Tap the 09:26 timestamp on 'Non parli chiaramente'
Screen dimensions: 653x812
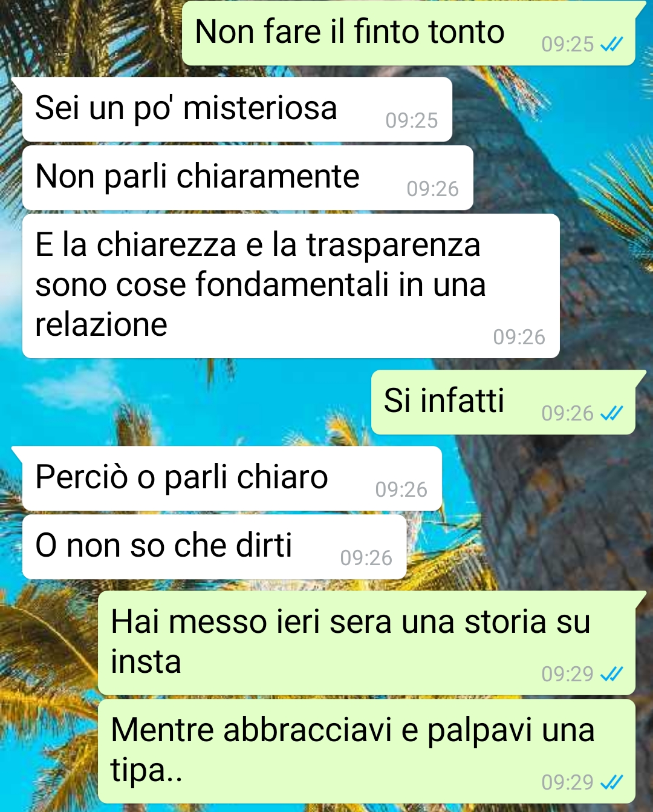click(x=432, y=189)
